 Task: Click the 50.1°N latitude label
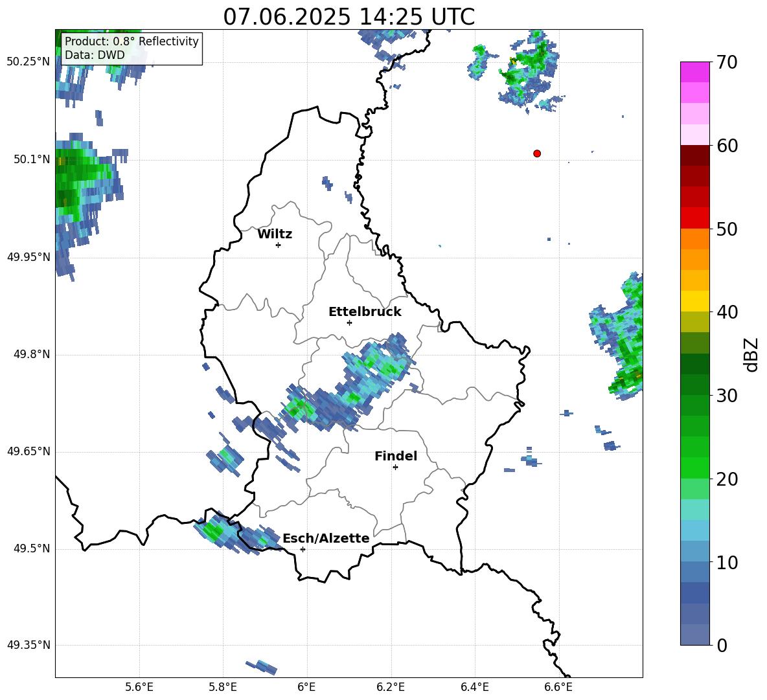tap(32, 160)
